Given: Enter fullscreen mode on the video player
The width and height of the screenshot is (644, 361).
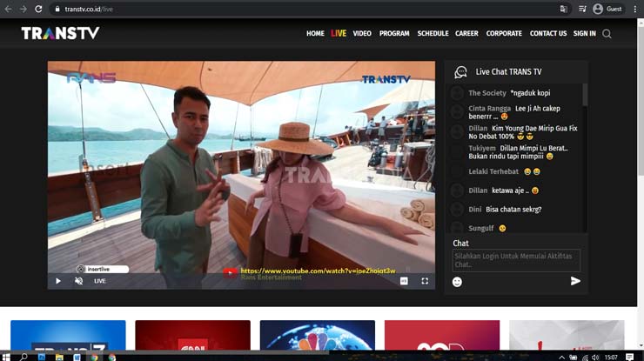Looking at the screenshot, I should click(x=425, y=281).
